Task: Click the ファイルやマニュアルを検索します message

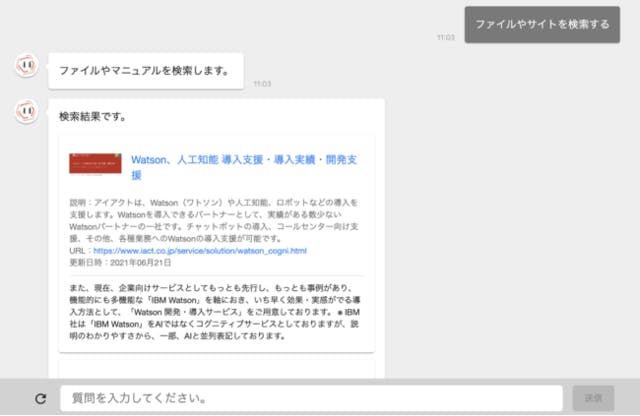Action: pos(146,71)
